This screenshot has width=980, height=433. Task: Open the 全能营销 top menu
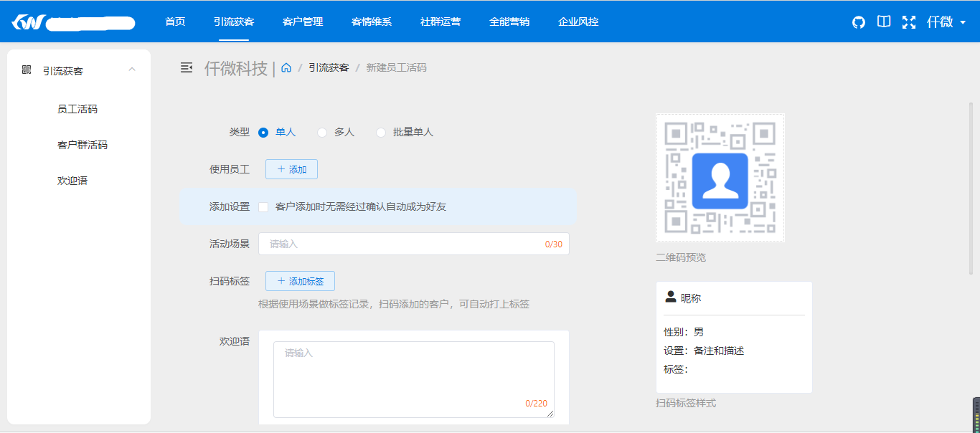509,22
